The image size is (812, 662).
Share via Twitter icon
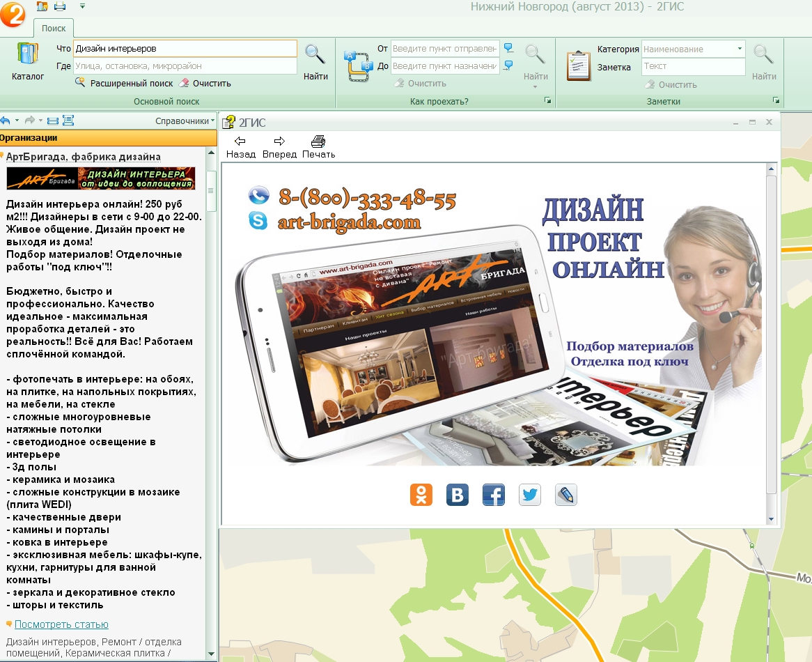530,495
